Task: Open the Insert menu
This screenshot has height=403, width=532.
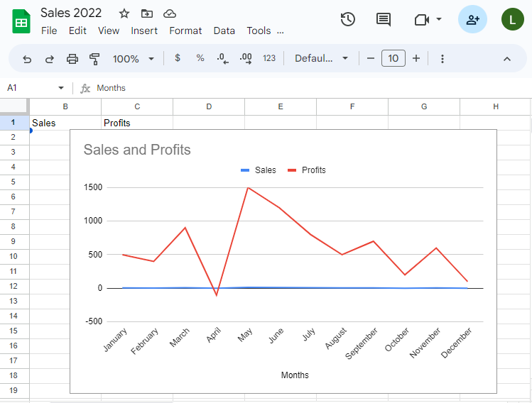Action: [144, 31]
